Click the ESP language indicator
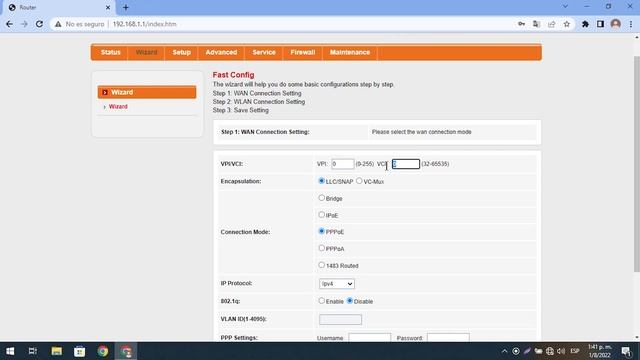640x360 pixels. point(575,351)
